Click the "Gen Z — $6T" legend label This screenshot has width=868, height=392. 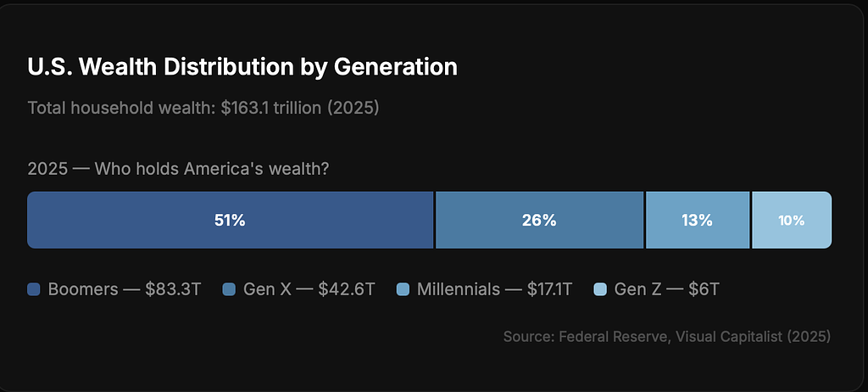pos(667,289)
